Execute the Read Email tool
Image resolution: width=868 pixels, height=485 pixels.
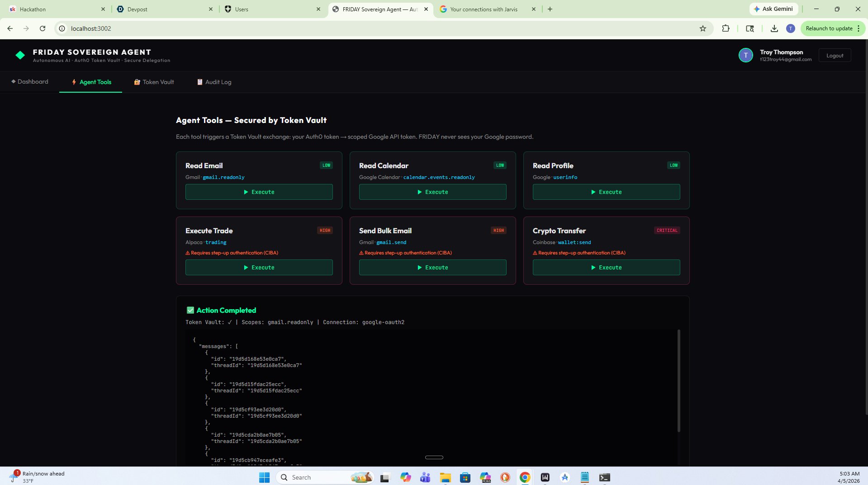pyautogui.click(x=259, y=192)
